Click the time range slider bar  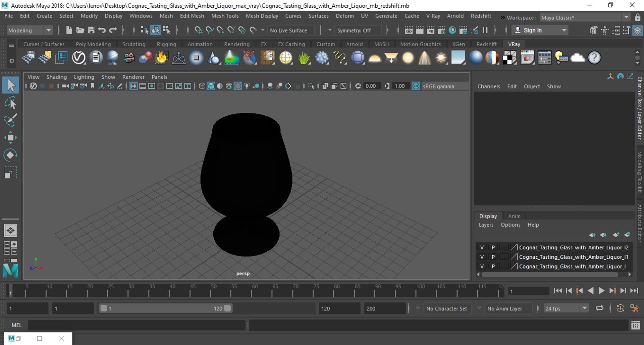166,308
